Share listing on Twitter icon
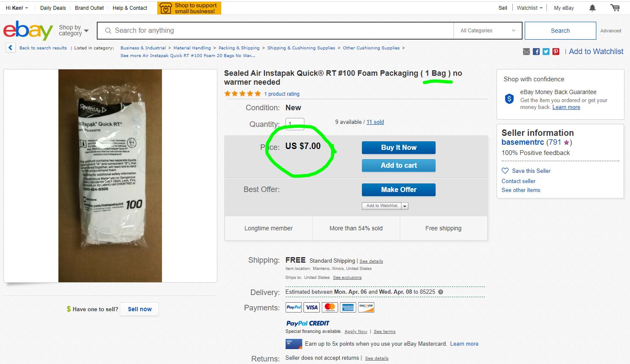The height and width of the screenshot is (364, 630). click(546, 52)
